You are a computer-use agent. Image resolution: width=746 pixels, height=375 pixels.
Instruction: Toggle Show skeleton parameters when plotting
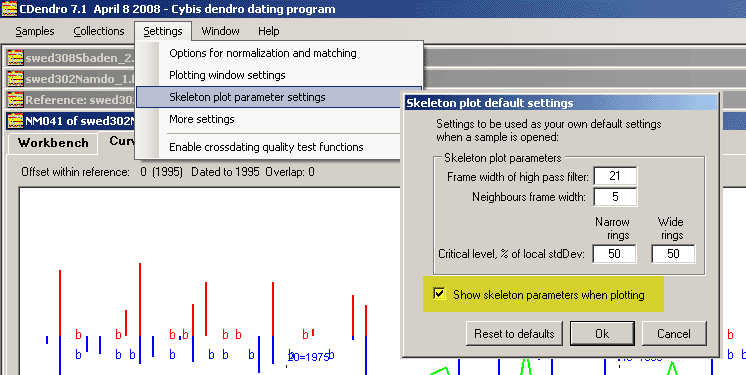click(x=439, y=294)
